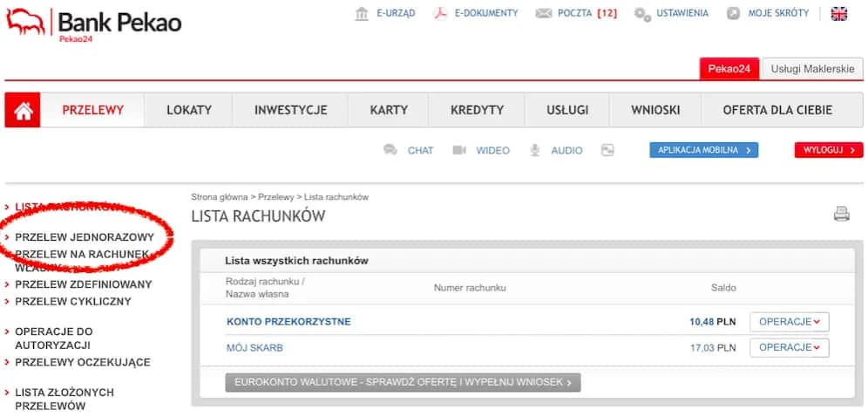Image resolution: width=868 pixels, height=417 pixels.
Task: Click the E-DOKUMENTY PDF icon
Action: click(x=441, y=14)
